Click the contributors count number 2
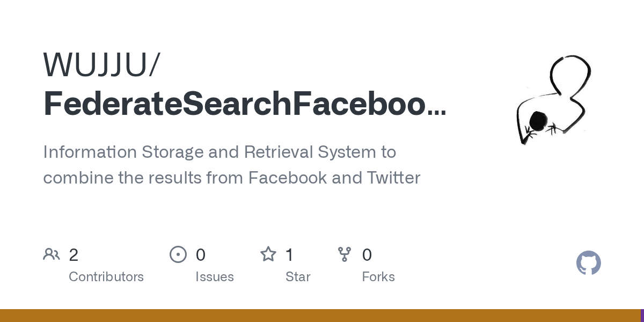 pos(74,255)
